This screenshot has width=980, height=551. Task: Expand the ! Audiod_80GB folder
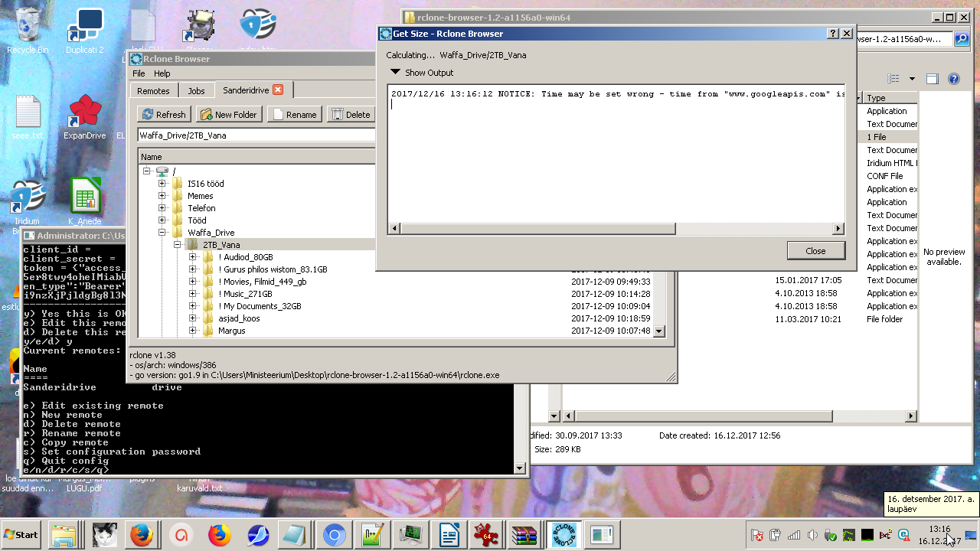(192, 257)
